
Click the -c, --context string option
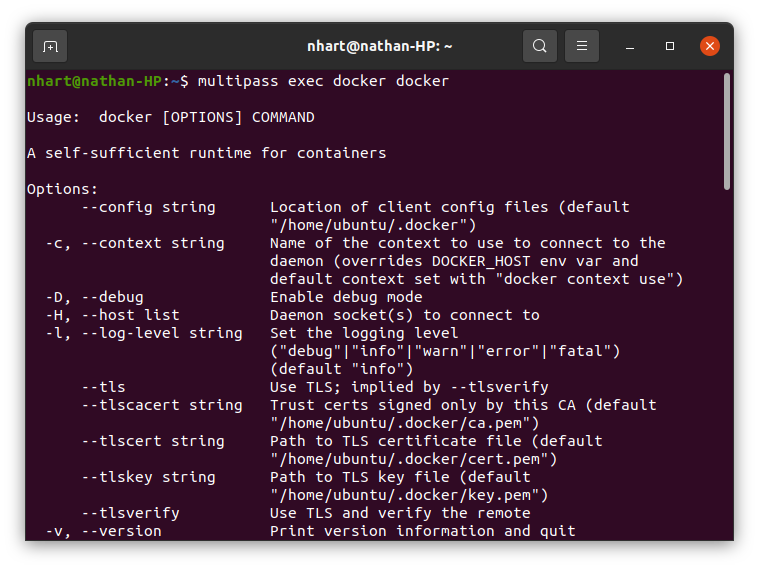(x=135, y=243)
